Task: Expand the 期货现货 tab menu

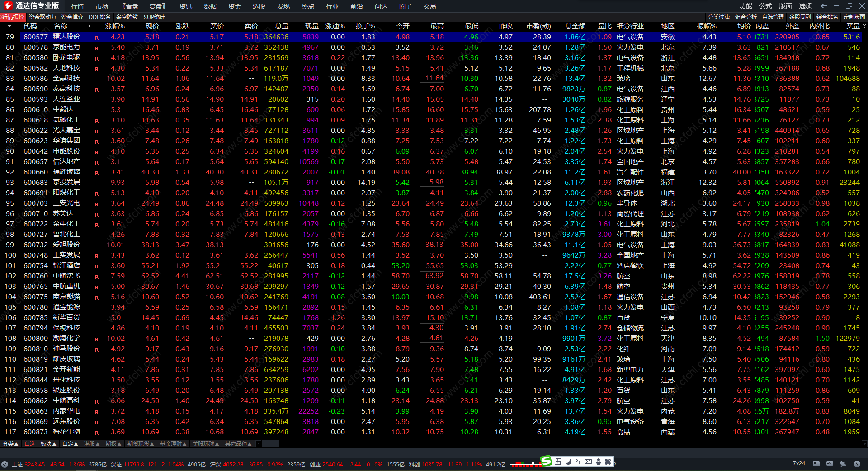Action: click(x=141, y=444)
